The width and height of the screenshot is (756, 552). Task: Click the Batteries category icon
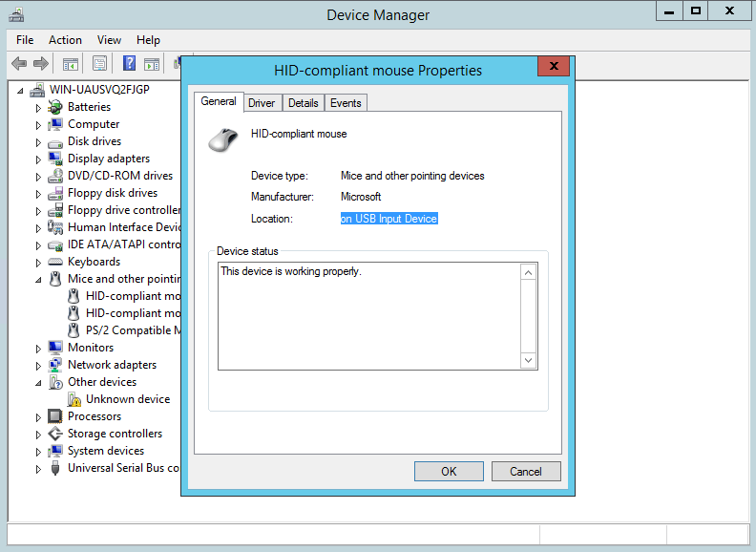click(x=56, y=107)
